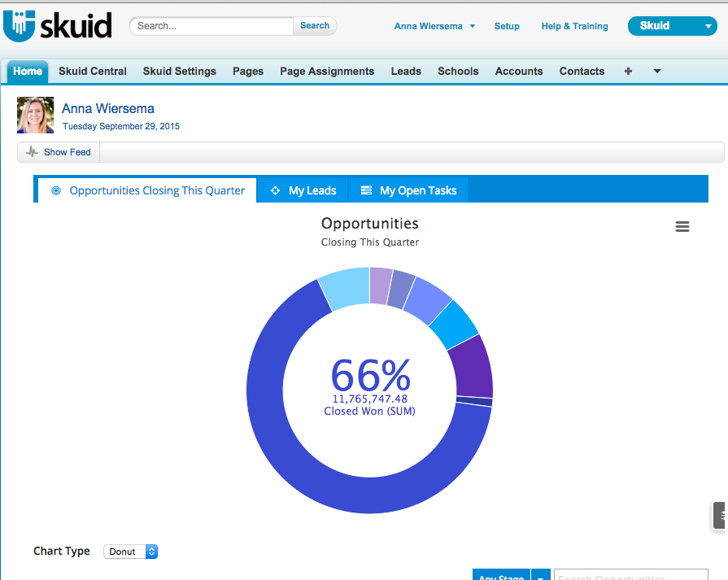Click the My Leads star icon
The width and height of the screenshot is (728, 580).
[277, 190]
